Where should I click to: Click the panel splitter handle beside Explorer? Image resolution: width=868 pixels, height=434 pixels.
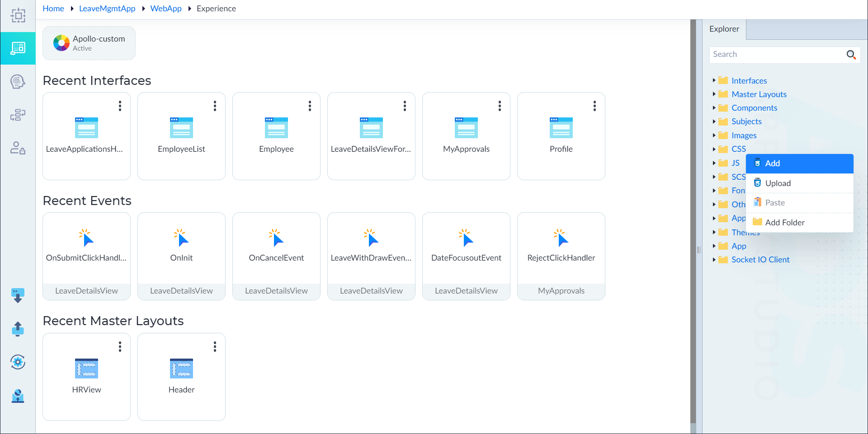[x=698, y=250]
